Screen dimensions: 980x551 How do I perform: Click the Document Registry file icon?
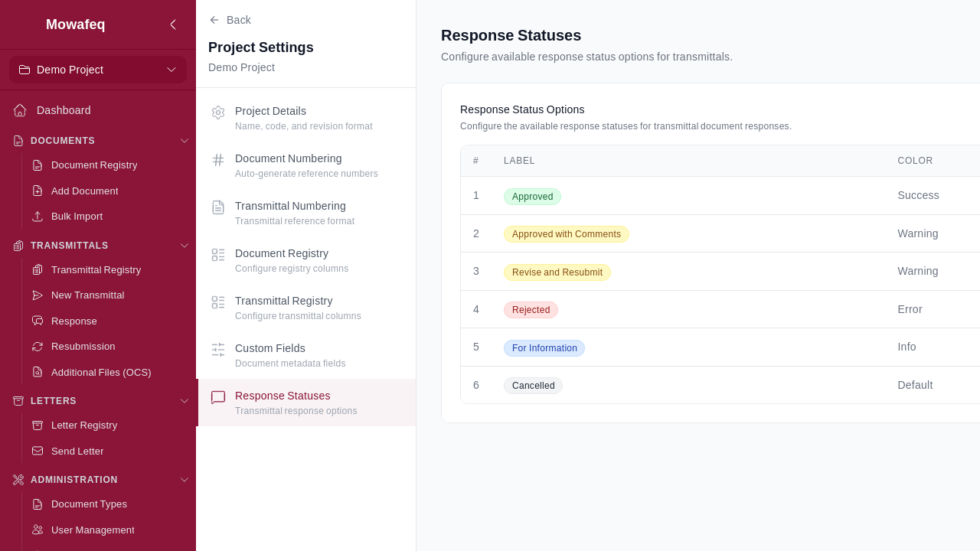point(37,165)
